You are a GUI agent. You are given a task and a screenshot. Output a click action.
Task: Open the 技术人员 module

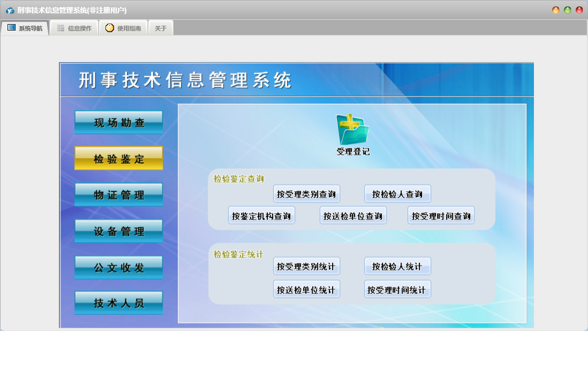tap(119, 303)
